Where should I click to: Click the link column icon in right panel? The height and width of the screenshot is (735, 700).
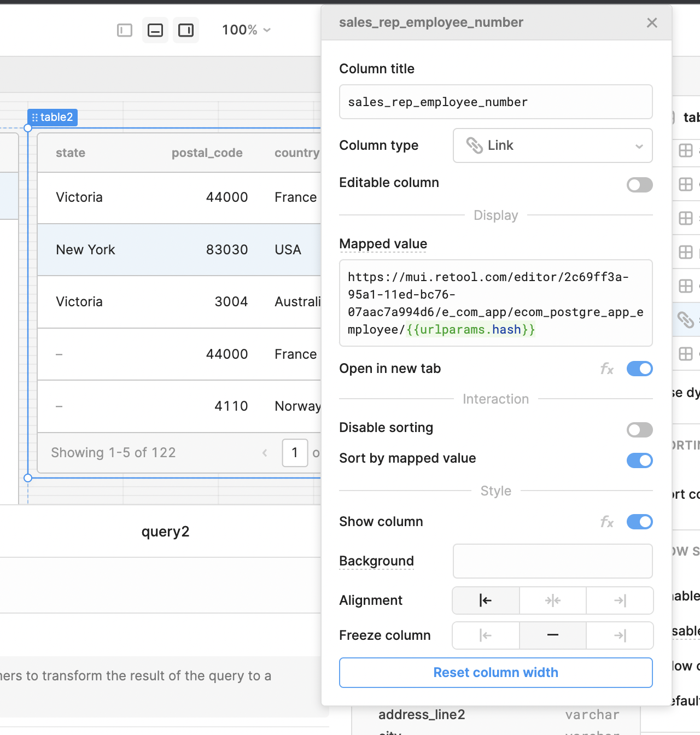tap(685, 319)
